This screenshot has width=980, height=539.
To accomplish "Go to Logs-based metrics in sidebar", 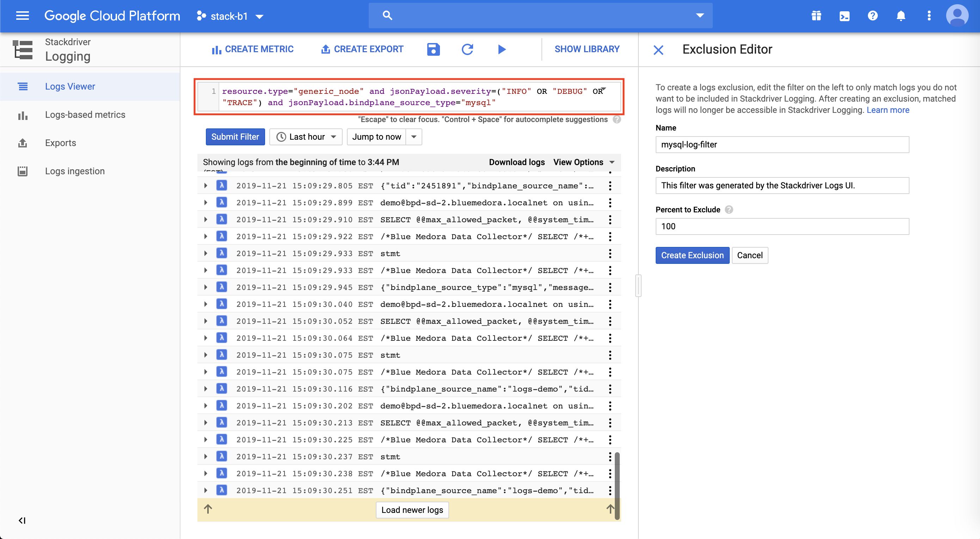I will click(85, 115).
